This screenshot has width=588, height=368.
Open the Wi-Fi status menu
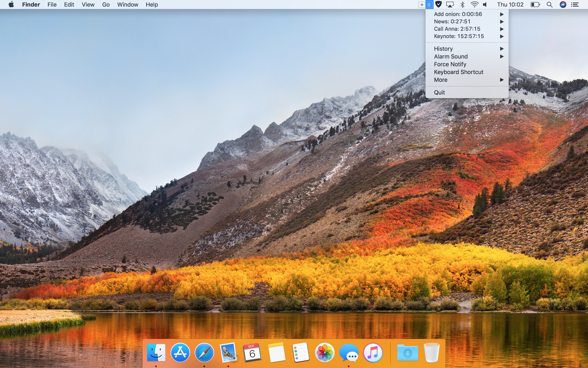pyautogui.click(x=474, y=5)
